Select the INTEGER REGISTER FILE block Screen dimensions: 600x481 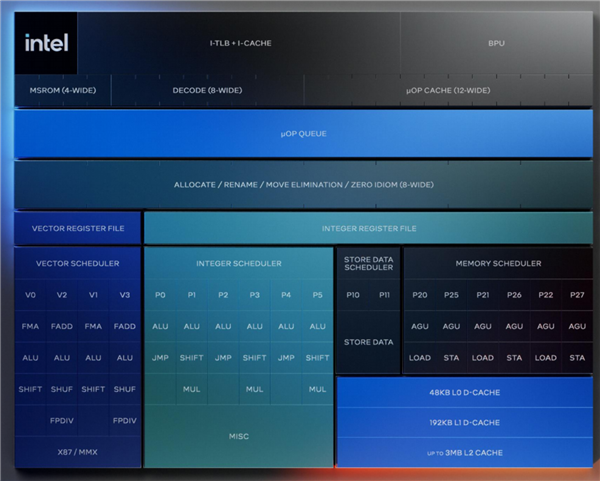367,228
